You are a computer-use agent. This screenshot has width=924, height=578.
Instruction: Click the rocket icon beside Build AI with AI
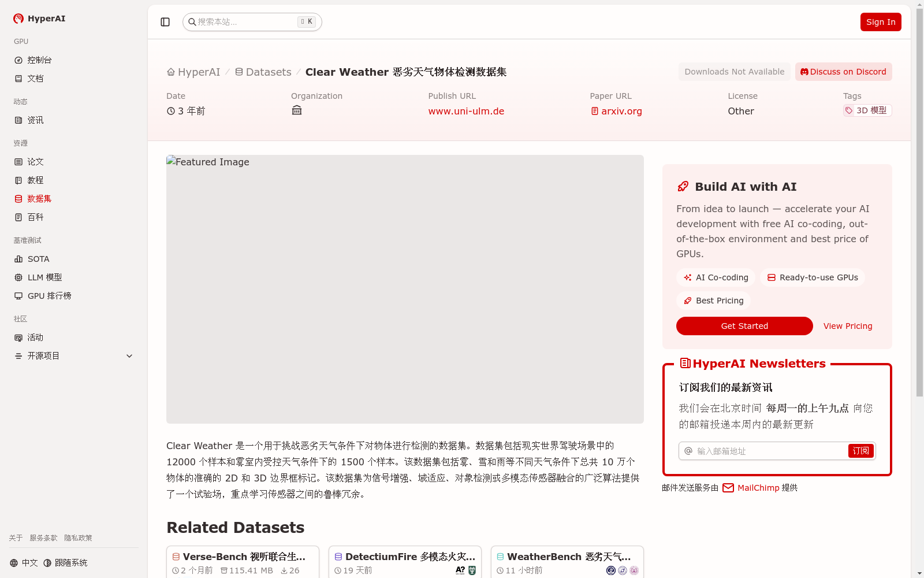point(683,186)
